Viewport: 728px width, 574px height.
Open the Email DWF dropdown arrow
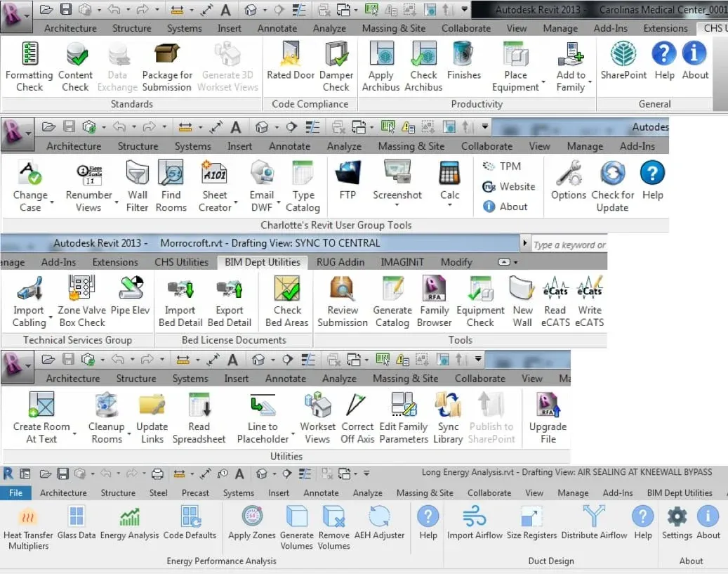(x=279, y=202)
